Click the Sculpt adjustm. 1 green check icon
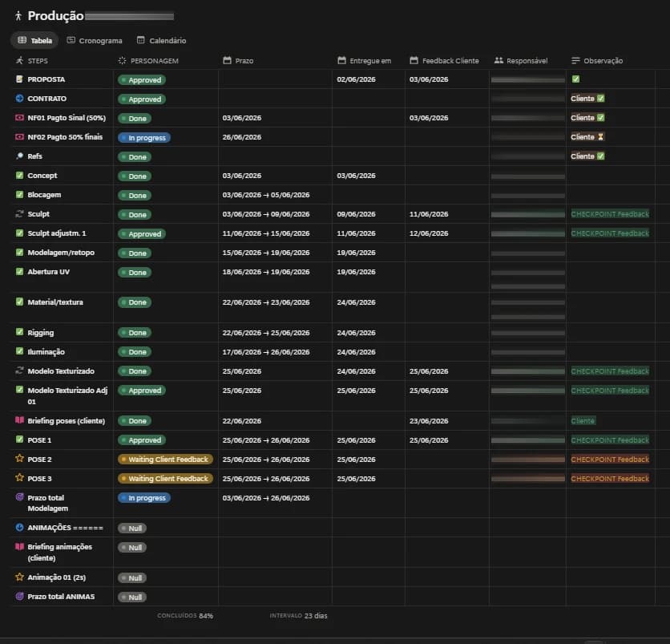The height and width of the screenshot is (644, 670). coord(19,233)
